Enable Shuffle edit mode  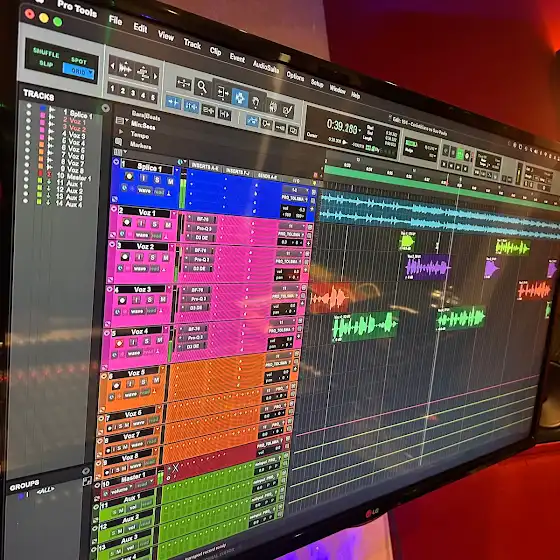pos(46,54)
